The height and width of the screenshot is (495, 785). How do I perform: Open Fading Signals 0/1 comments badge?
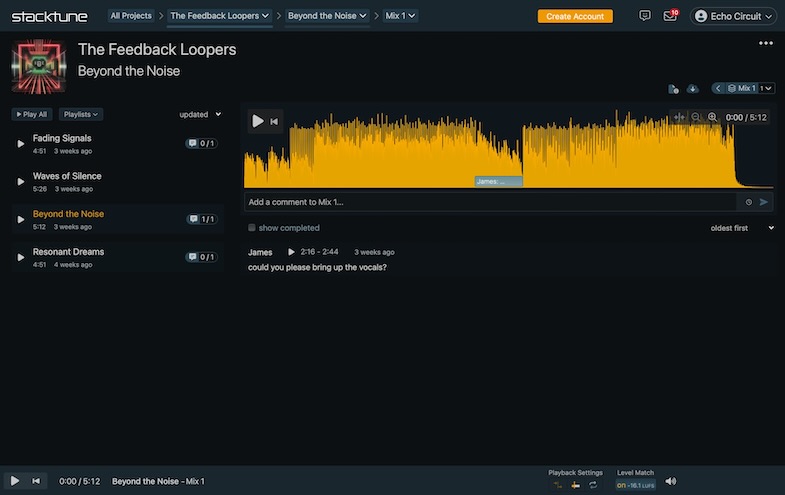201,144
